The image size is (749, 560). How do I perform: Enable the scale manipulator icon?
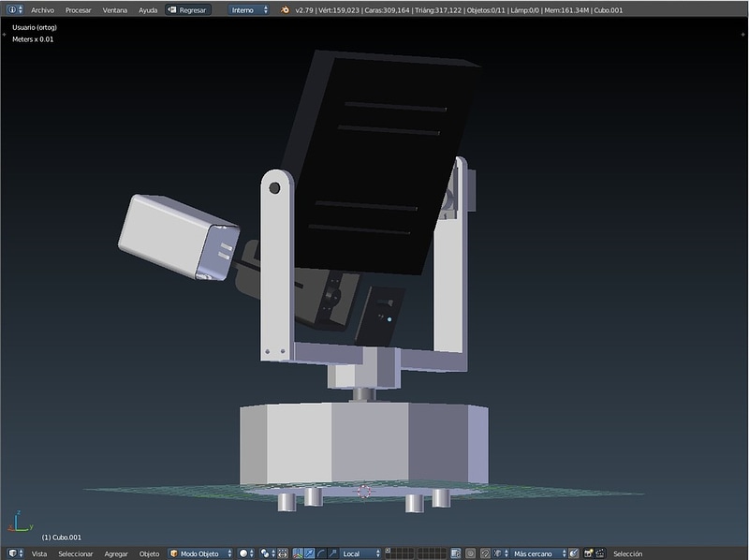[x=332, y=553]
